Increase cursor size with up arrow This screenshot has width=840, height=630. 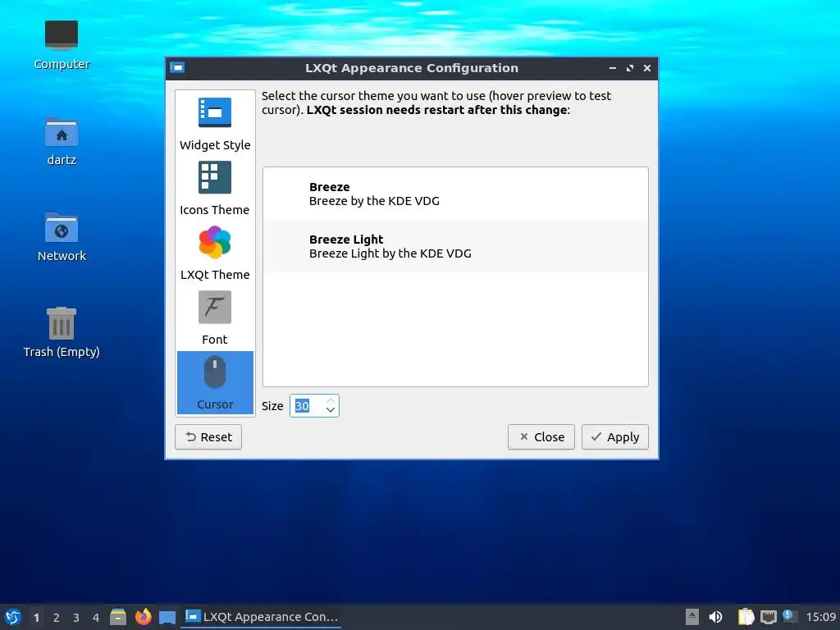[x=331, y=400]
